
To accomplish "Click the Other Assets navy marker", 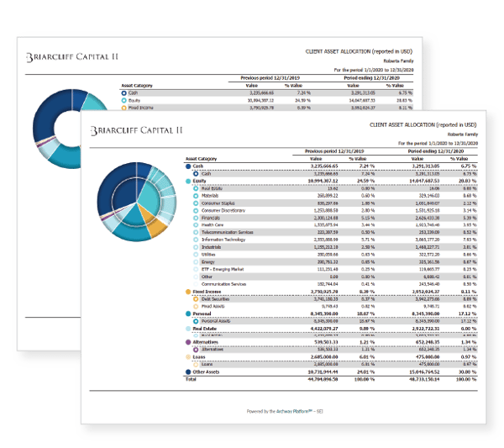I will tap(188, 372).
